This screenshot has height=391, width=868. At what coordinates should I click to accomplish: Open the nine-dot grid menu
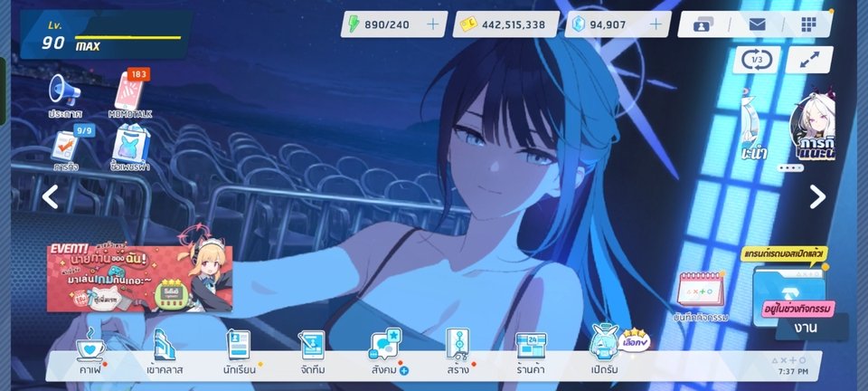[807, 24]
